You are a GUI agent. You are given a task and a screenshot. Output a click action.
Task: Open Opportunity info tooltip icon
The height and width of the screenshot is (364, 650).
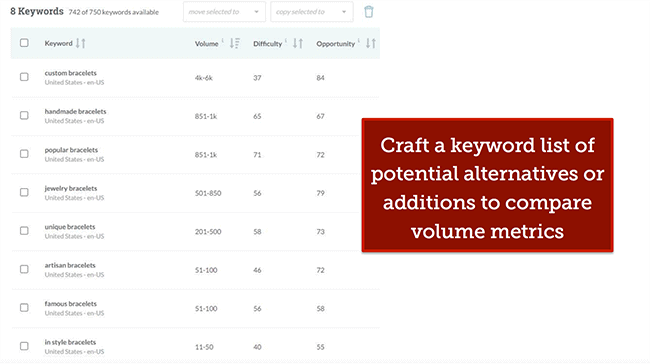359,40
